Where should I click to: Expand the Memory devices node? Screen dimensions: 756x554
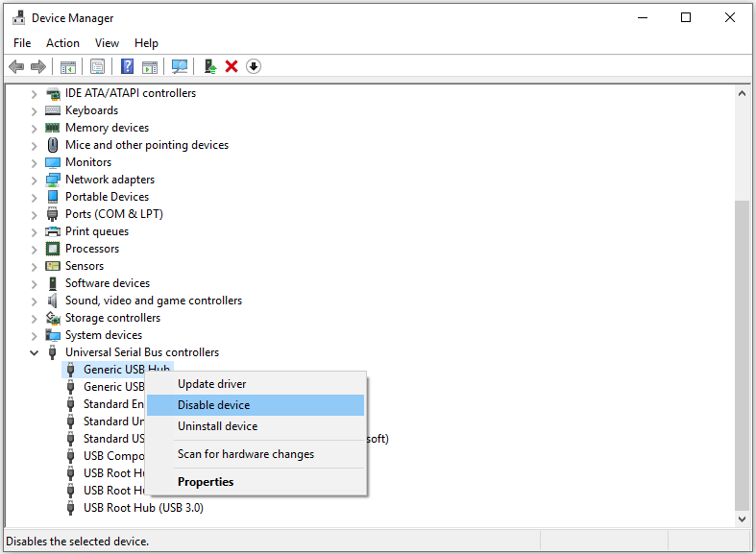tap(34, 129)
